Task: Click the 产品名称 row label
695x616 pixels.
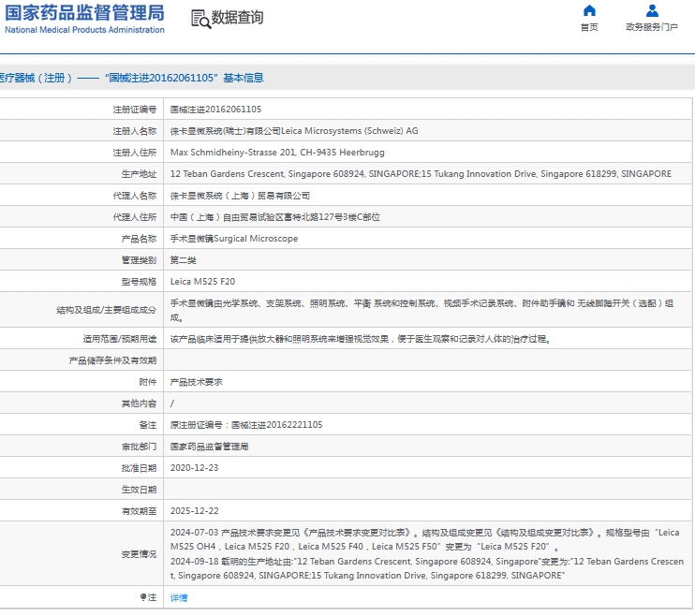Action: [x=140, y=239]
